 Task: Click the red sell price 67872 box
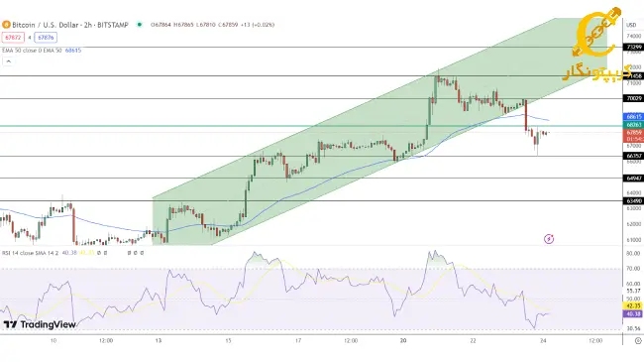(13, 38)
